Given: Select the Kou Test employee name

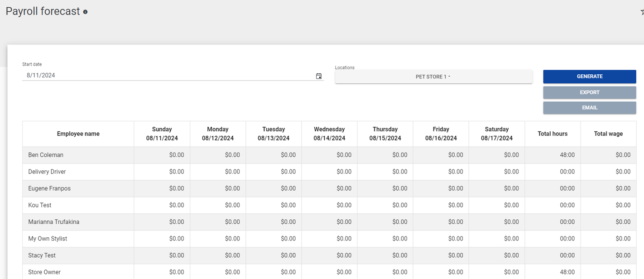Looking at the screenshot, I should 40,205.
